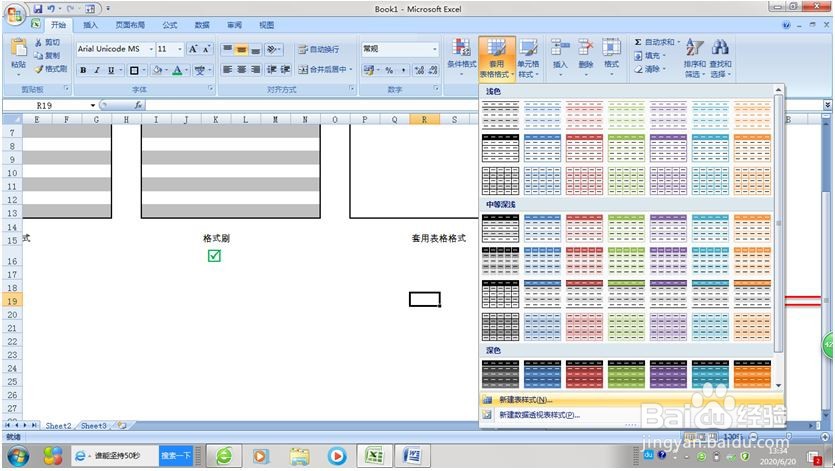The height and width of the screenshot is (471, 835).
Task: Click column header R
Action: point(424,119)
